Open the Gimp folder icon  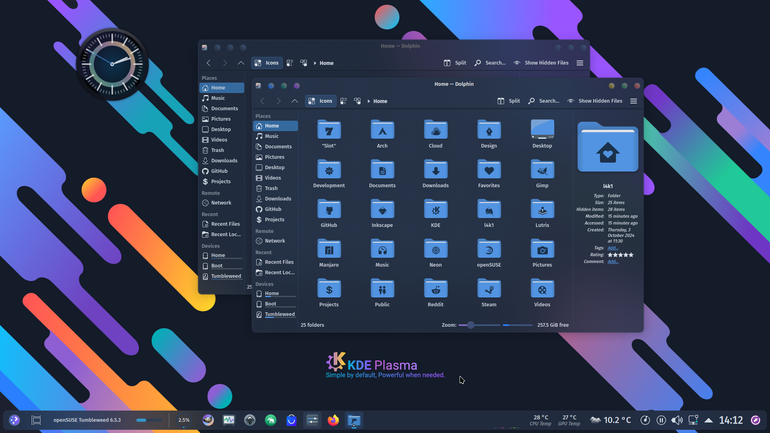542,170
